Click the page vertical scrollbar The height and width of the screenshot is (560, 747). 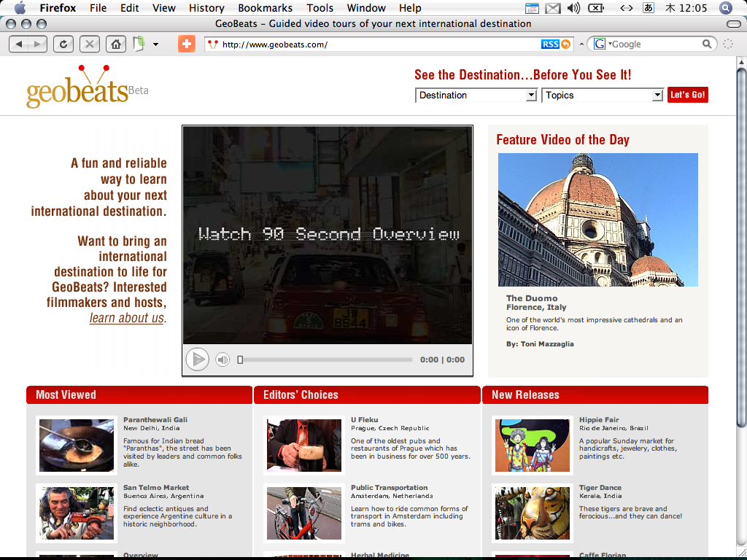742,248
